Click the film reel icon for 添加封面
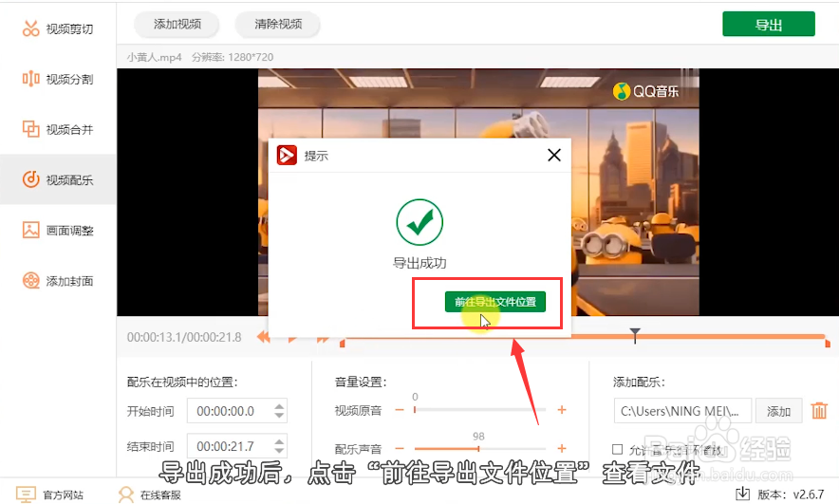Screen dimensions: 839x504 coord(31,280)
